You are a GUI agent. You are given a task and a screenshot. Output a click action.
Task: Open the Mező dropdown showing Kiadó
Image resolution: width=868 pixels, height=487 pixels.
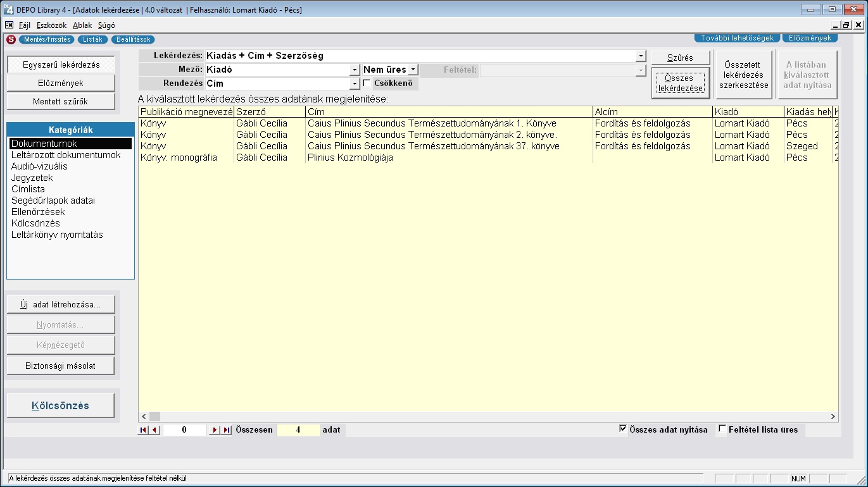[x=355, y=70]
